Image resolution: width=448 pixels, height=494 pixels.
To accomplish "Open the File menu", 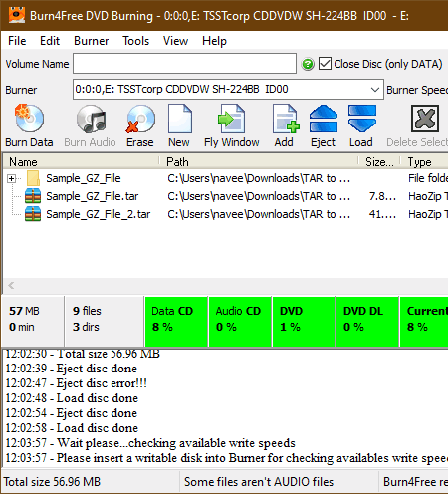I will [x=17, y=41].
